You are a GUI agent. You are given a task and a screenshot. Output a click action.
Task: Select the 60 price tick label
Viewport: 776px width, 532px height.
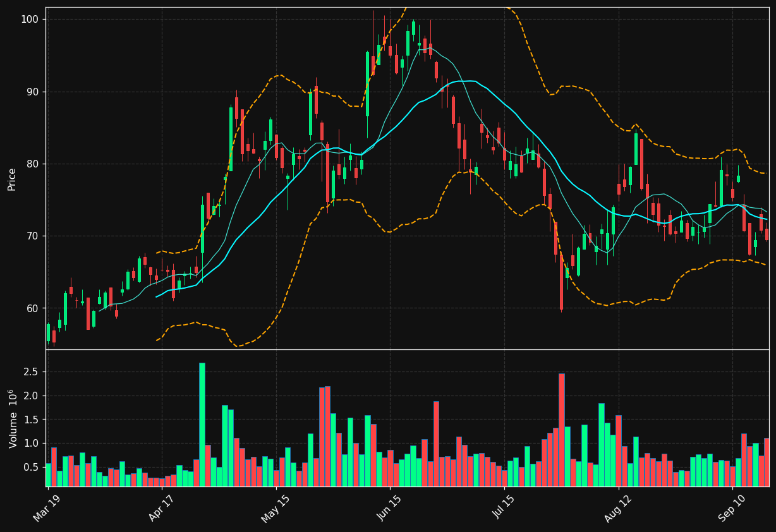[31, 308]
